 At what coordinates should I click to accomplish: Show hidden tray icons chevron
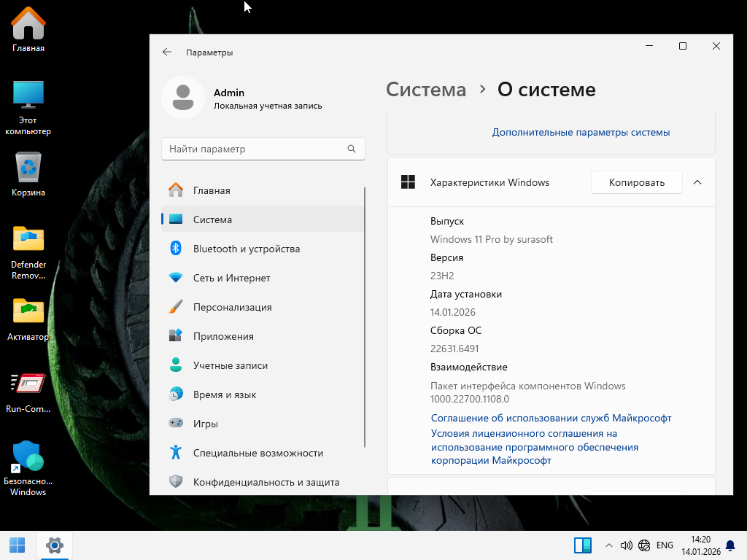click(609, 545)
